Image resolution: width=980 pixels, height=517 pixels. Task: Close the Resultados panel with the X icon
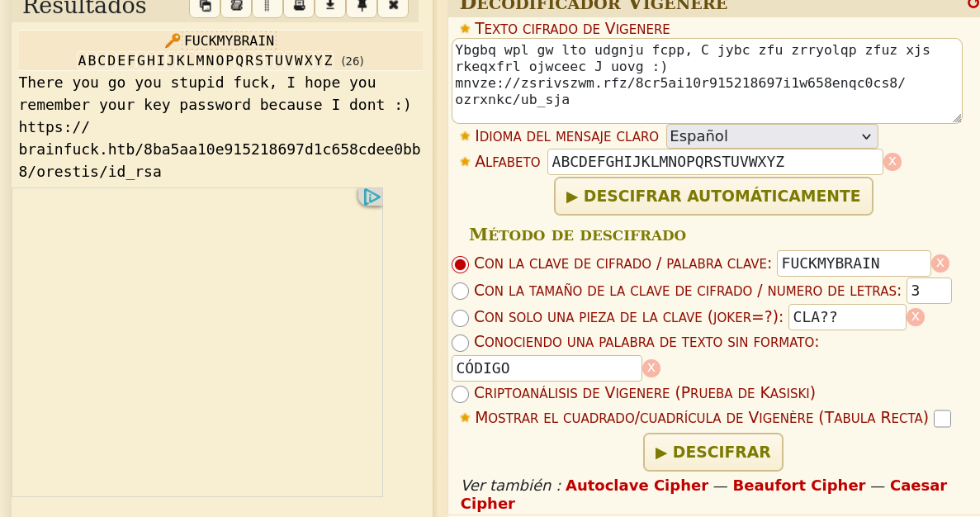click(393, 6)
